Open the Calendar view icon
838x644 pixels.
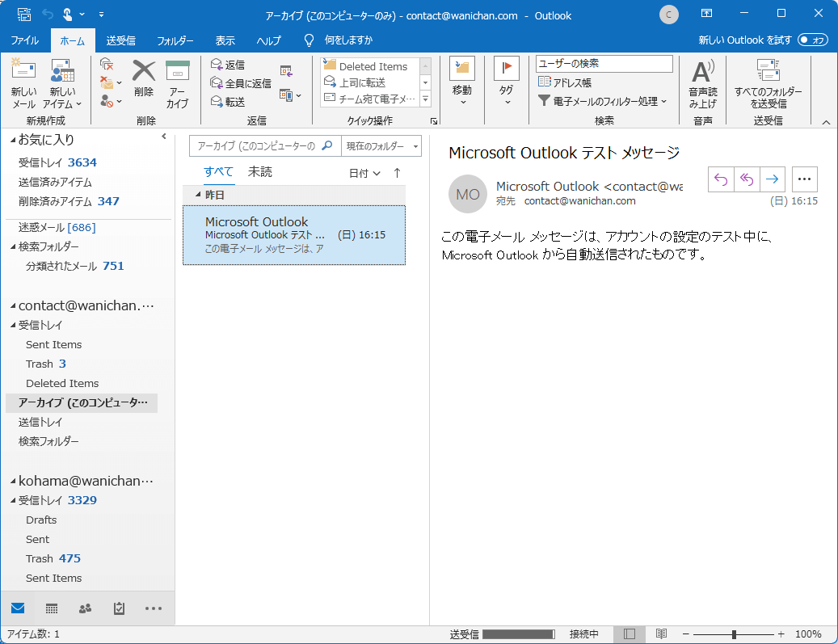51,608
